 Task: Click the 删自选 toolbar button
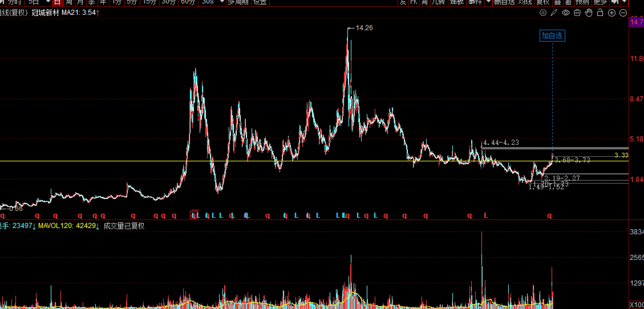pyautogui.click(x=504, y=2)
